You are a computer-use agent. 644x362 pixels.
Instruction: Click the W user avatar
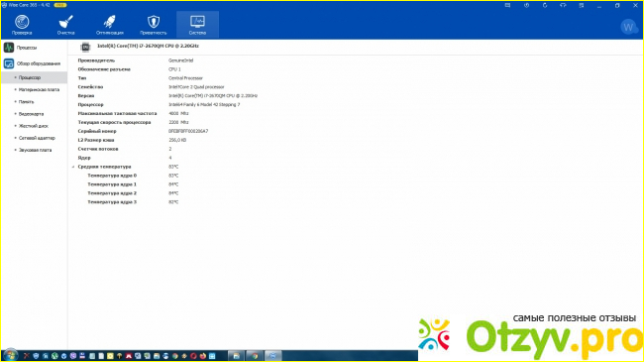coord(628,27)
